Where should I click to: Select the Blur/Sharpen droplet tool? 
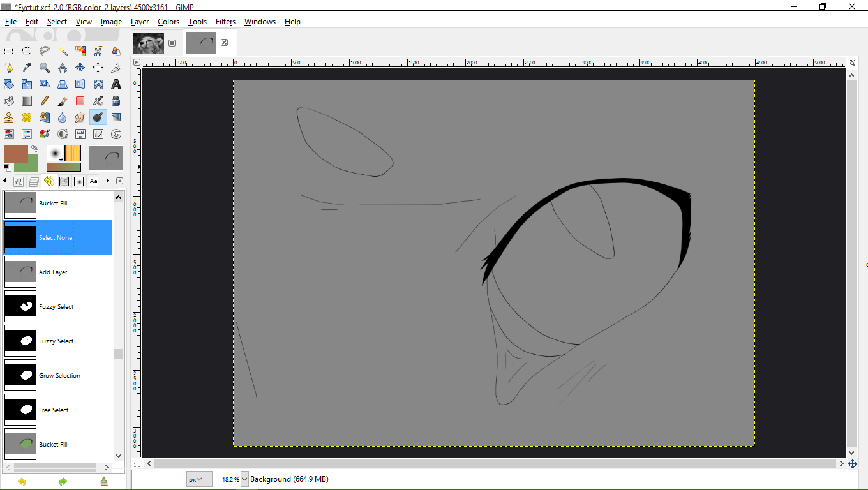coord(63,117)
